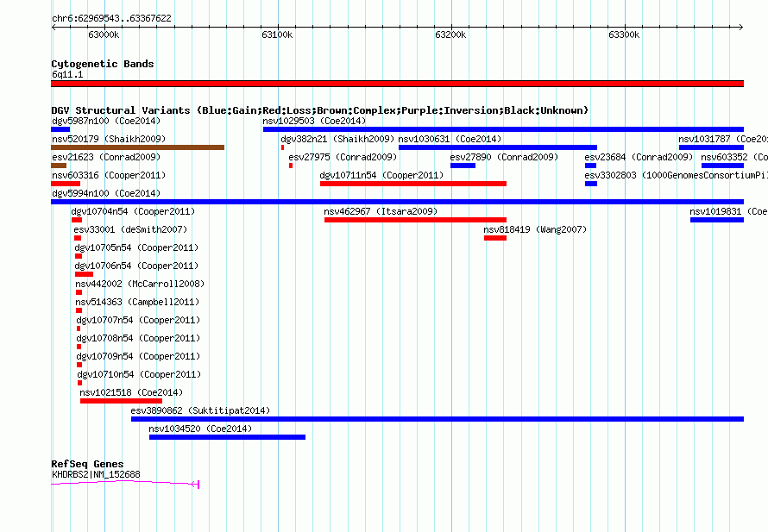Open the nsv1031787 variant label
Viewport: 768px width, 532px height.
723,139
